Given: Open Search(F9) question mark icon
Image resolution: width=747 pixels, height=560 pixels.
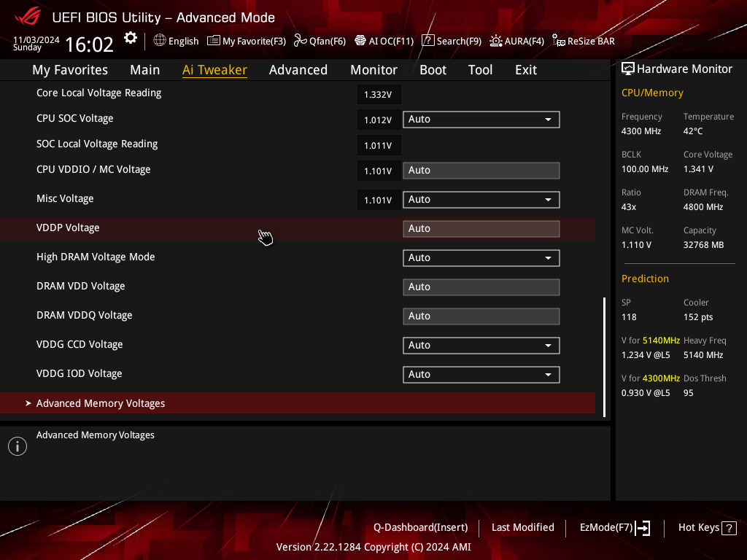Looking at the screenshot, I should pyautogui.click(x=427, y=41).
